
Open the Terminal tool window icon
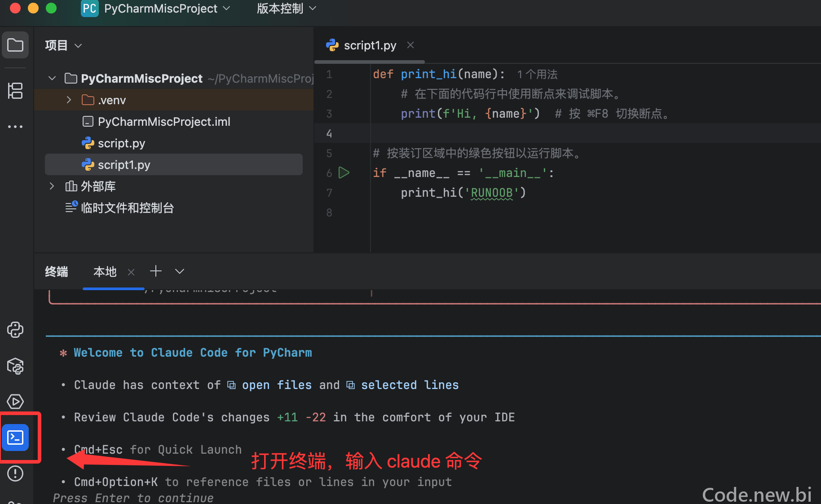tap(15, 438)
